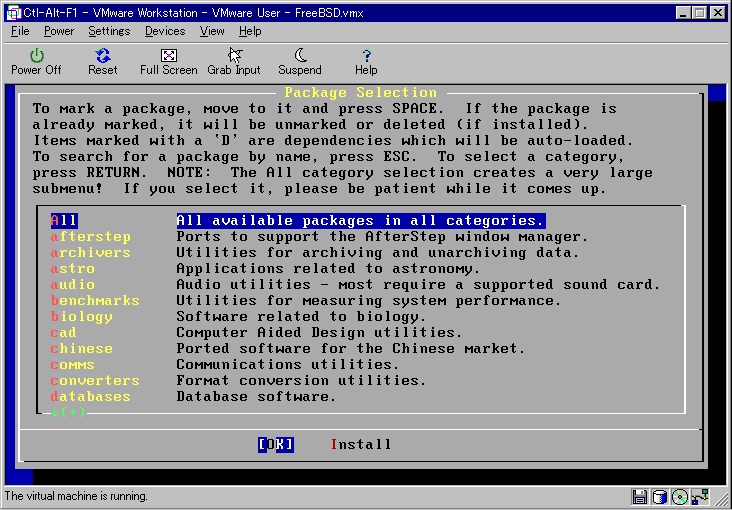Minimize the VMware Workstation window
Image resolution: width=732 pixels, height=510 pixels.
pos(683,13)
